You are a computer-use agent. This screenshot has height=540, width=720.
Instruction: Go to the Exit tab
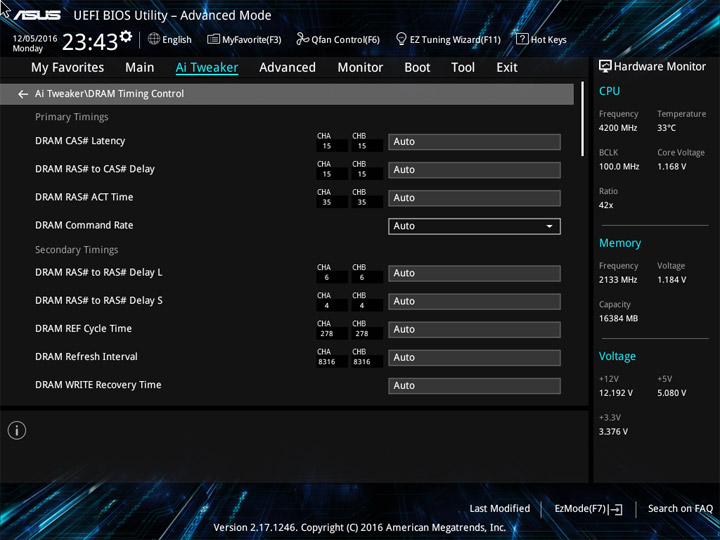coord(507,68)
